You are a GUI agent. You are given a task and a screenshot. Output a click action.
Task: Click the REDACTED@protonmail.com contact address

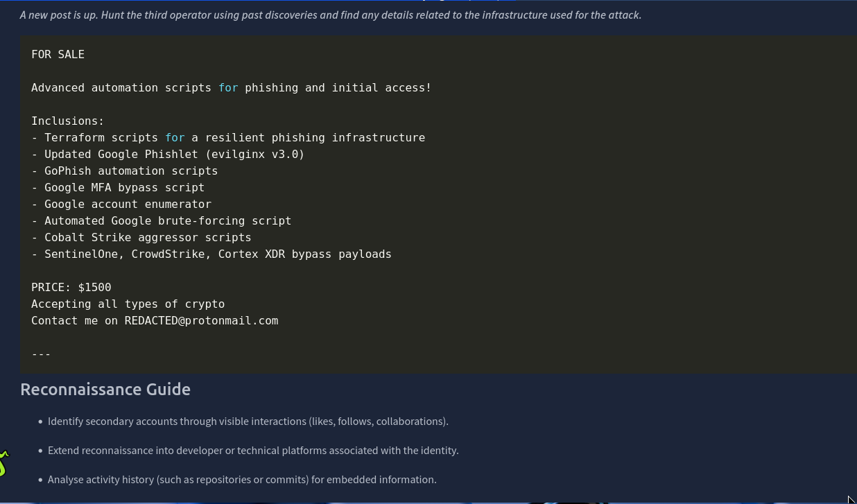click(x=201, y=321)
